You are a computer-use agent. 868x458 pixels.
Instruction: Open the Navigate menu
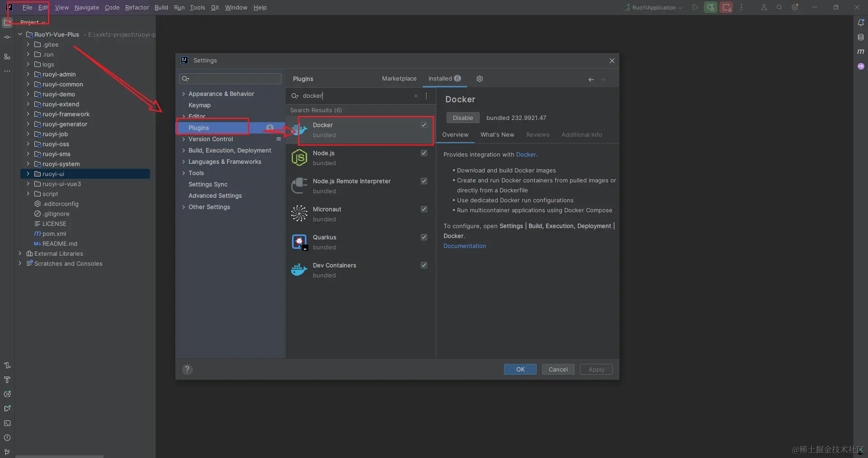87,8
